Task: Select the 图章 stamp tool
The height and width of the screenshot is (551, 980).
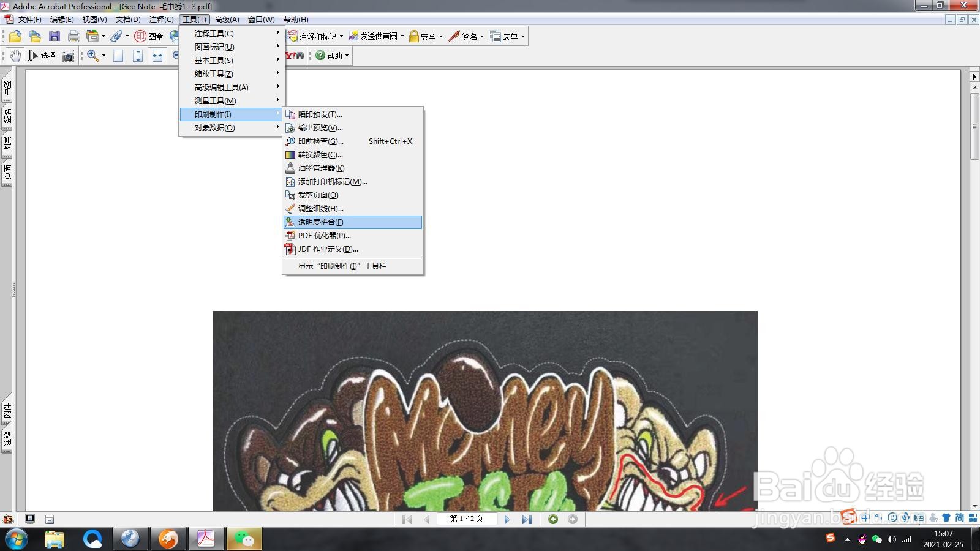Action: click(149, 37)
